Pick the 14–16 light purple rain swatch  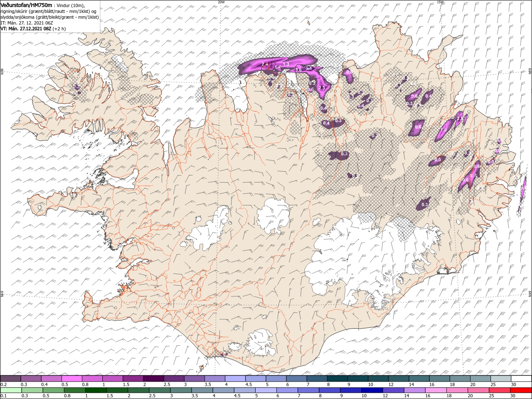click(414, 390)
